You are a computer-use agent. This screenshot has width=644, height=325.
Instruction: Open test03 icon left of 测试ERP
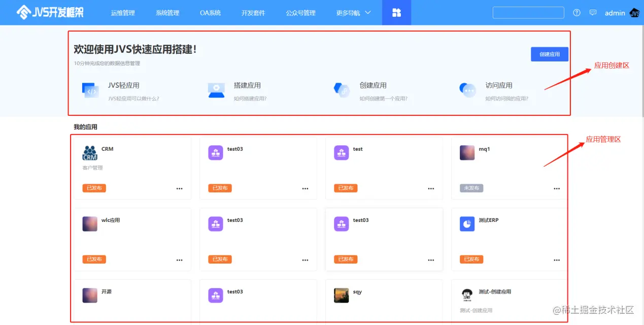click(342, 224)
